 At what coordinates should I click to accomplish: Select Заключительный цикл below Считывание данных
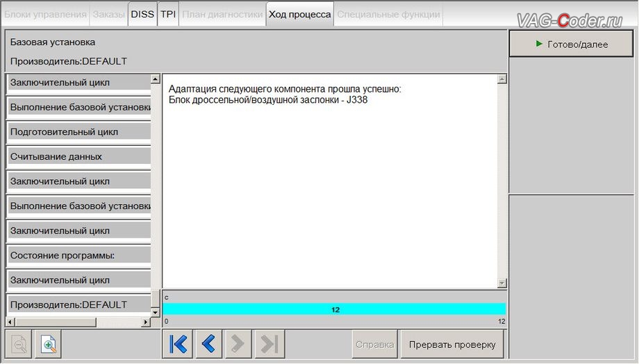[x=79, y=181]
